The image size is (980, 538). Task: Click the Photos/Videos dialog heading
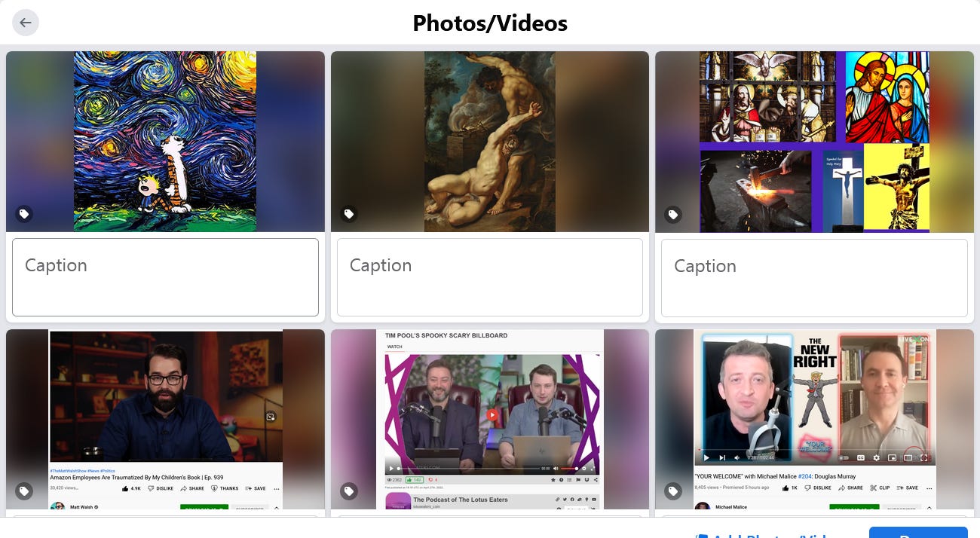490,23
